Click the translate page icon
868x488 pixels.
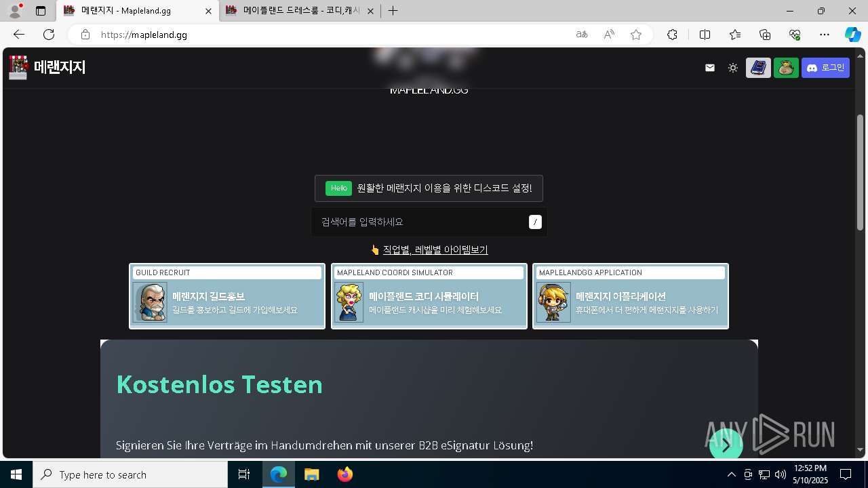(582, 35)
